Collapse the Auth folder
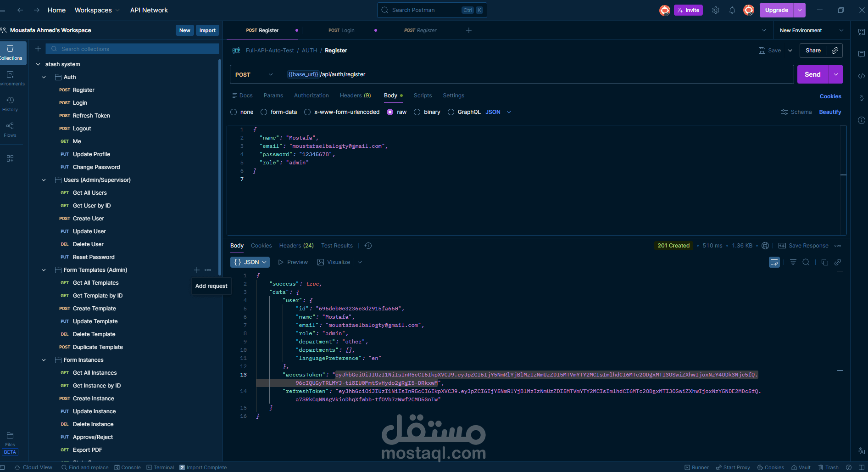868x472 pixels. 44,77
